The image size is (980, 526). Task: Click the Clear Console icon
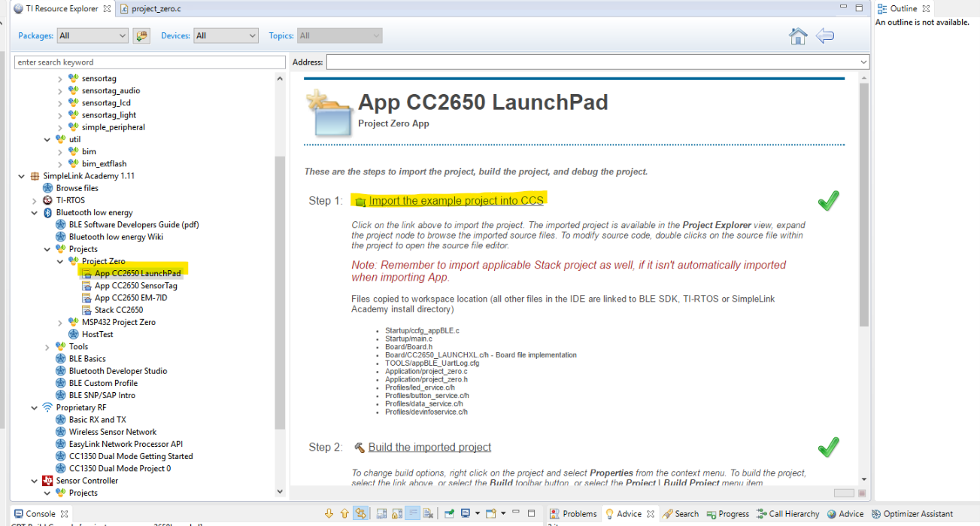tap(429, 513)
